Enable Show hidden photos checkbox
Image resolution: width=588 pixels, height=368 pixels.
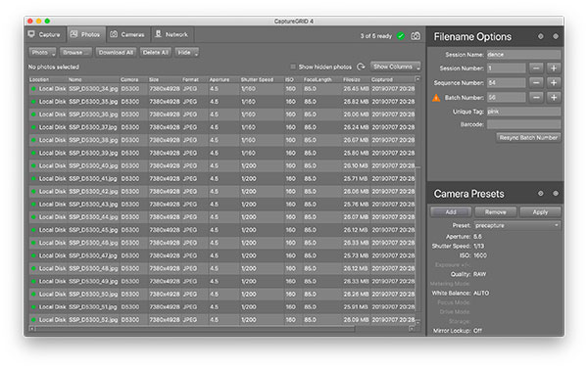[x=293, y=67]
